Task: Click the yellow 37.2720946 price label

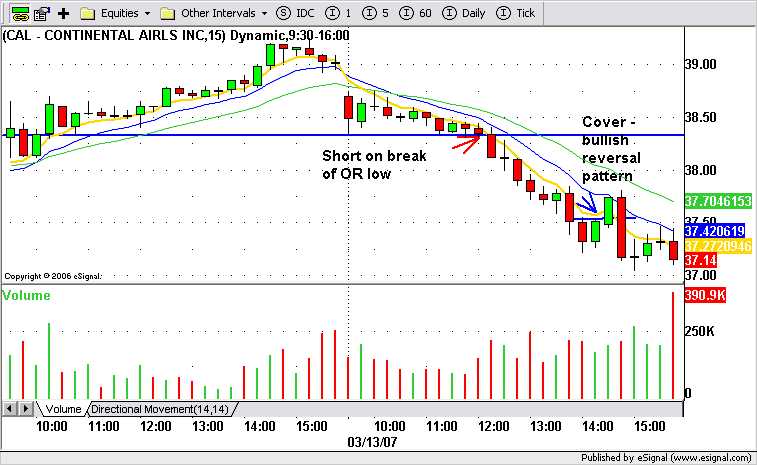Action: tap(718, 246)
